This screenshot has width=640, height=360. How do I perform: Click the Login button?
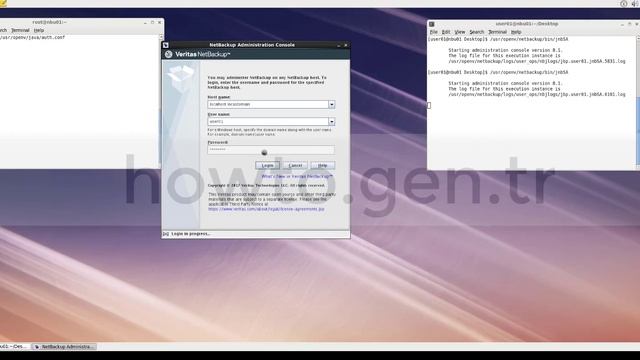[x=267, y=165]
